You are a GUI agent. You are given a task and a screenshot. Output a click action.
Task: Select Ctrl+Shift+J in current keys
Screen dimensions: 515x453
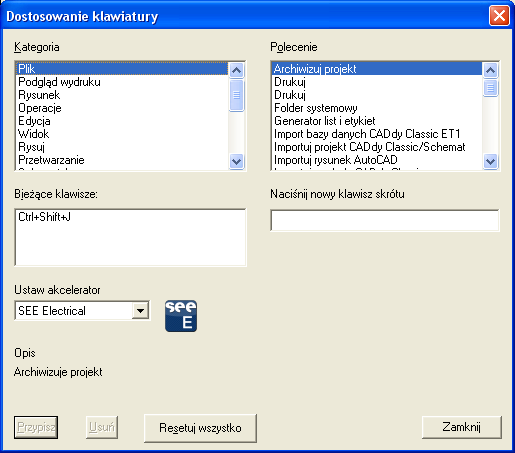point(44,217)
